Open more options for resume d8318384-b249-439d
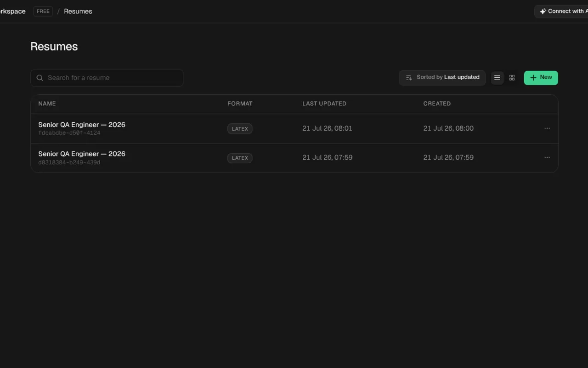 pos(547,157)
